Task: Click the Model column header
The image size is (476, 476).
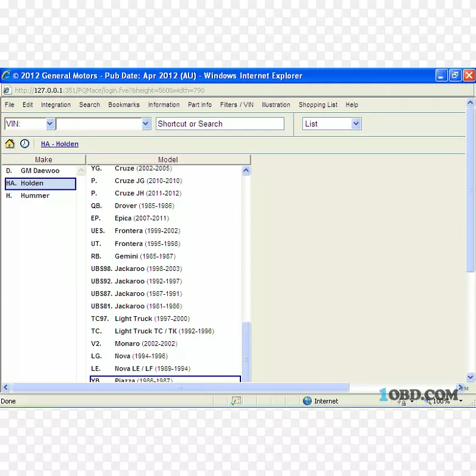Action: pyautogui.click(x=168, y=159)
